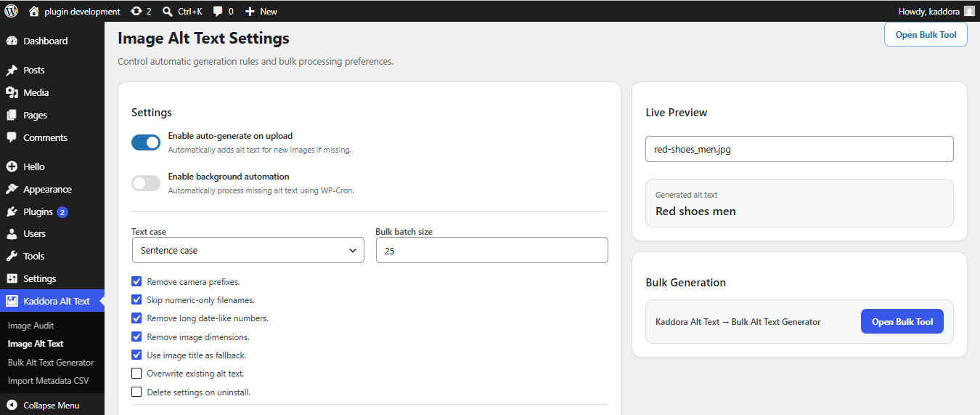Uncheck Remove image dimensions
980x415 pixels.
click(136, 337)
